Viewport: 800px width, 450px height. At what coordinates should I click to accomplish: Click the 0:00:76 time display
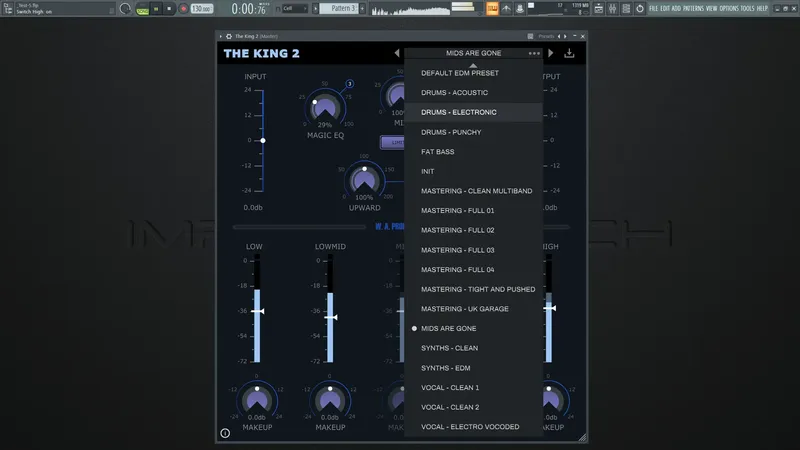248,9
